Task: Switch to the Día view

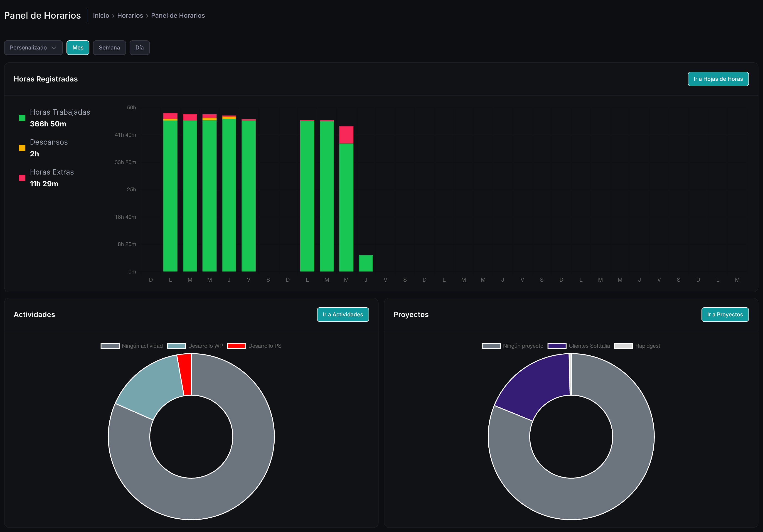Action: pyautogui.click(x=139, y=47)
